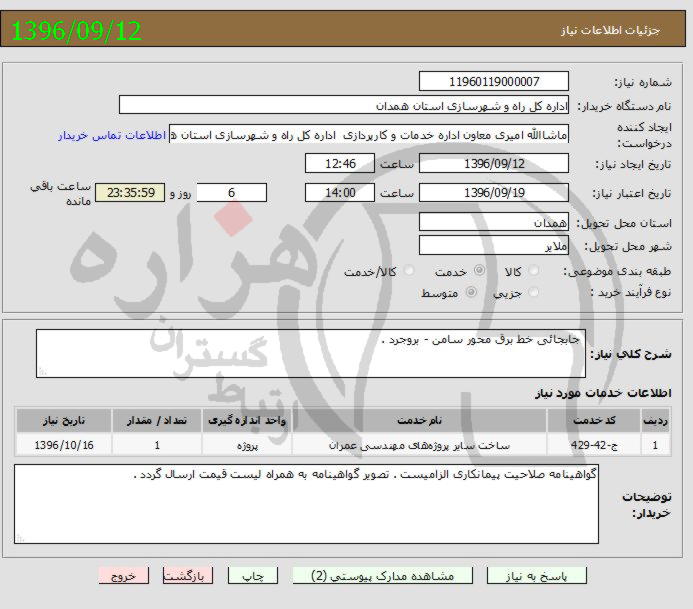
Task: Select the کالا radio button
Action: [534, 270]
